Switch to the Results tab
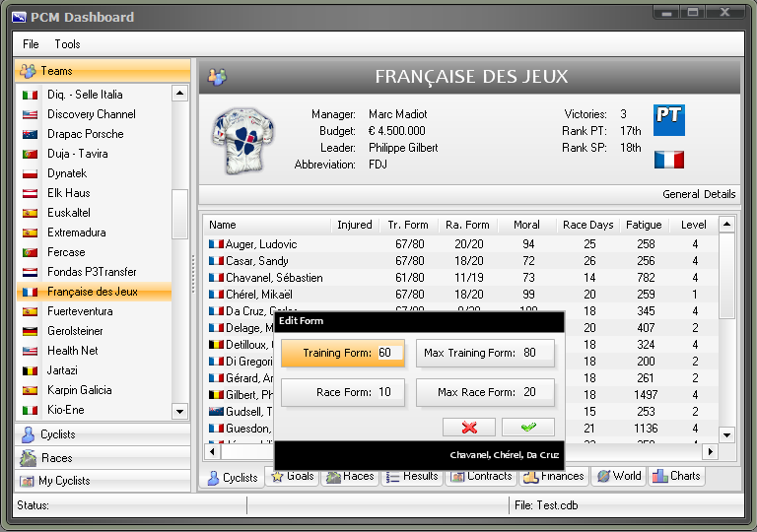Viewport: 757px width, 532px height. 412,477
